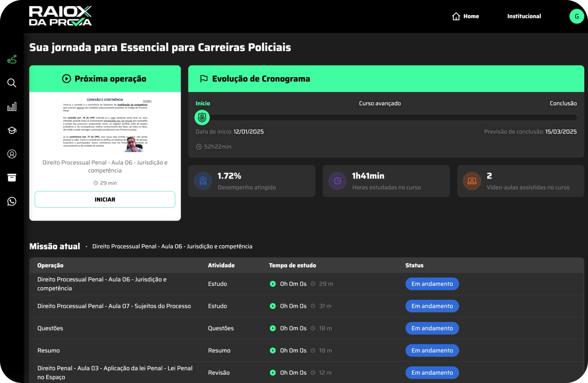
Task: Click Em andamento status for Questões row
Action: click(432, 328)
